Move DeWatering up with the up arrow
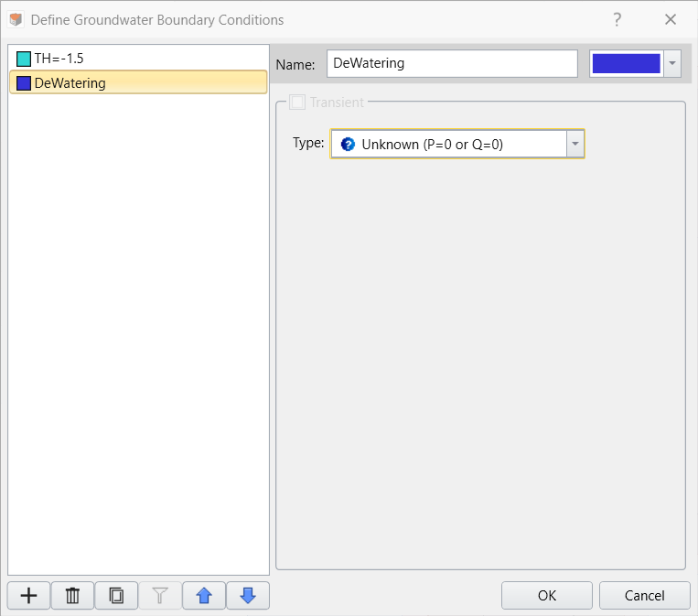 204,596
